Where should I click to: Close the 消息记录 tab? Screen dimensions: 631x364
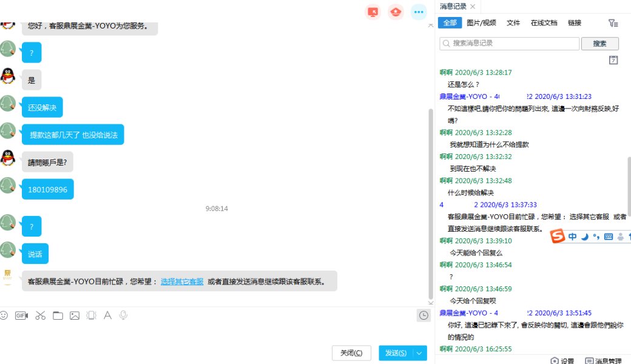coord(473,7)
